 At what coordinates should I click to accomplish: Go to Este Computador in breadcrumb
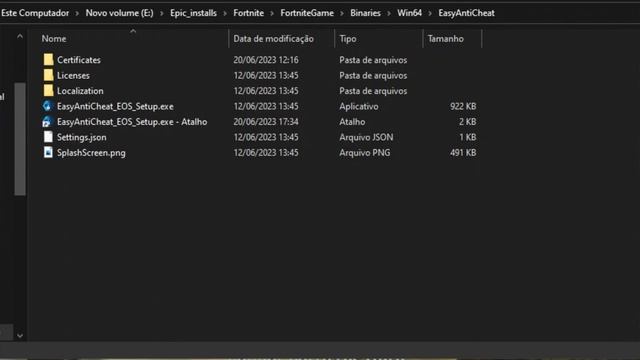click(35, 13)
